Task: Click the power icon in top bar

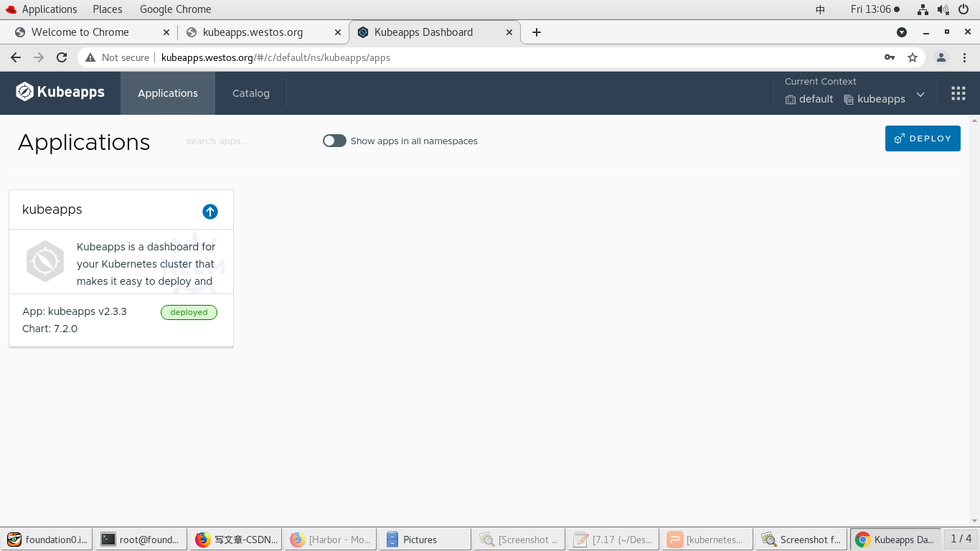Action: [x=963, y=9]
